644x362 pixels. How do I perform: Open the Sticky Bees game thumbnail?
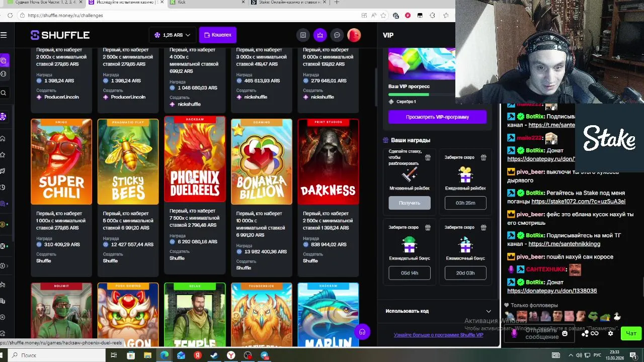pyautogui.click(x=128, y=162)
